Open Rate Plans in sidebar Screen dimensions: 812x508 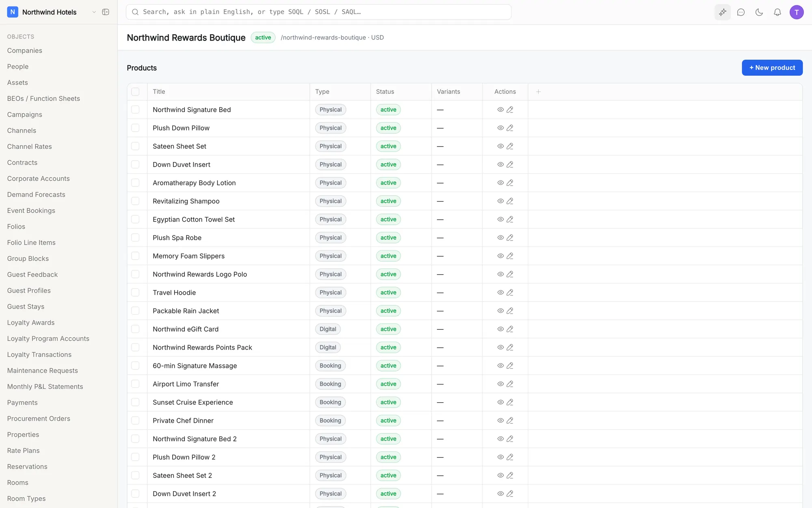(x=23, y=451)
